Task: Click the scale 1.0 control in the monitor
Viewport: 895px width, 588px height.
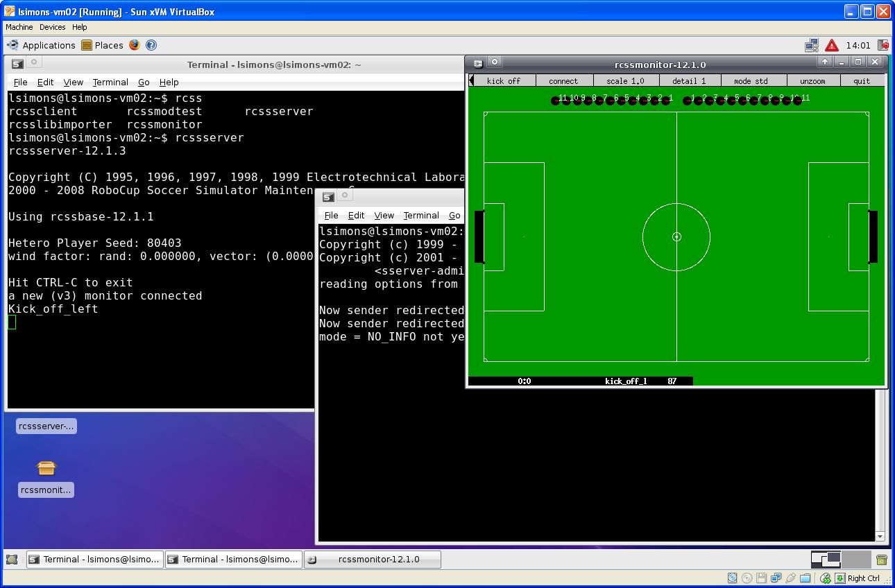Action: coord(625,80)
